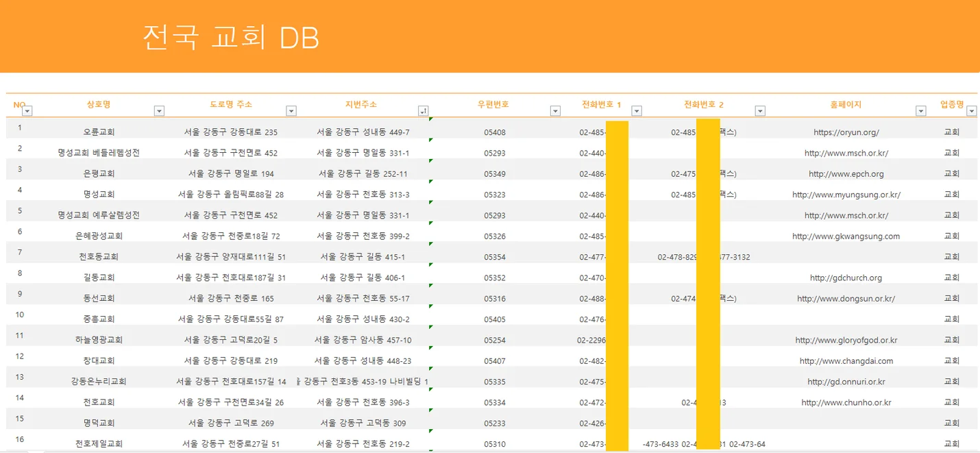Open the 우편번호 column filter dropdown
The image size is (980, 453).
click(x=555, y=111)
